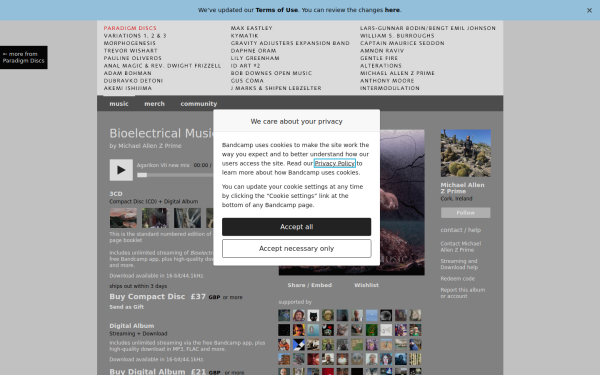Switch to the community tab

(x=199, y=104)
